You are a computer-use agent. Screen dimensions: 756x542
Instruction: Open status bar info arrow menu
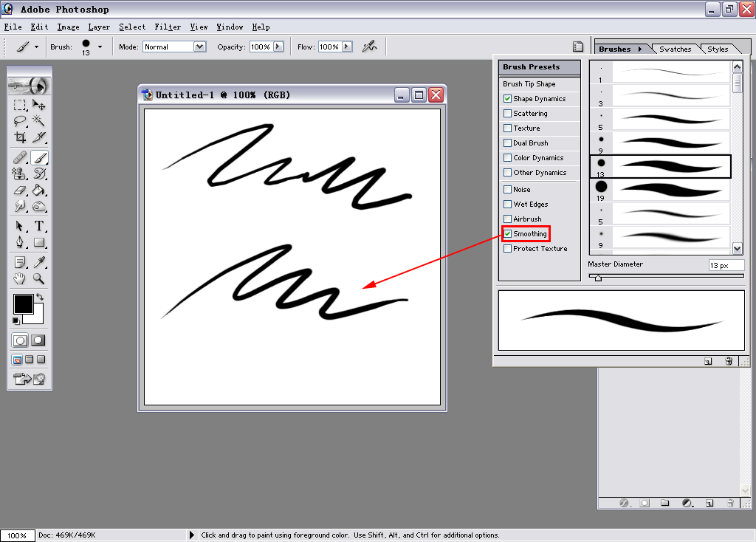[191, 535]
